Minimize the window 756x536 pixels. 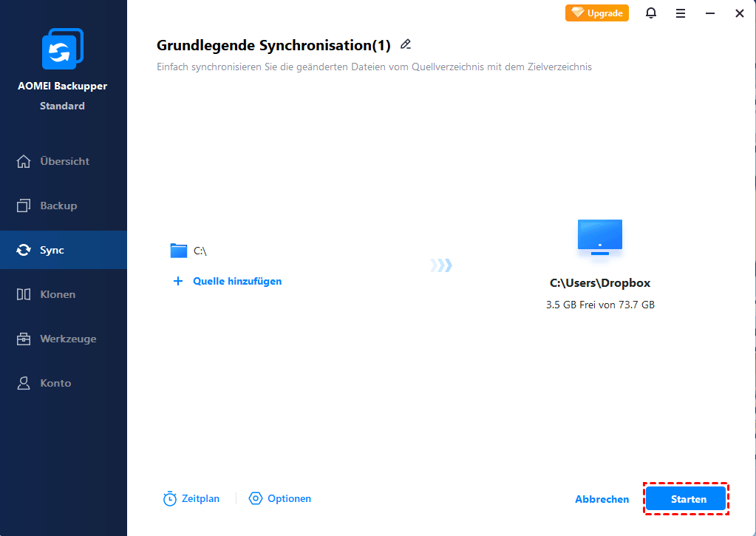(x=709, y=13)
